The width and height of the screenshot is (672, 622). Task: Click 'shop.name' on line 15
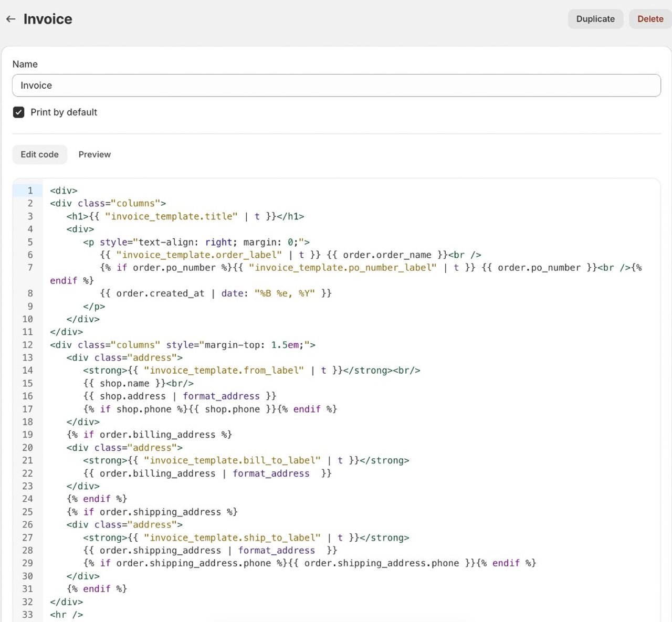pos(124,384)
